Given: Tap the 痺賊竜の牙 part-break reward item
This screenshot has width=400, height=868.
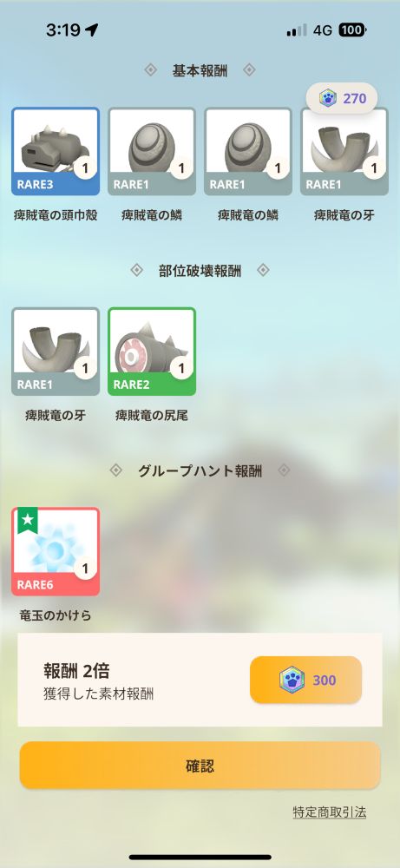Looking at the screenshot, I should [x=56, y=352].
